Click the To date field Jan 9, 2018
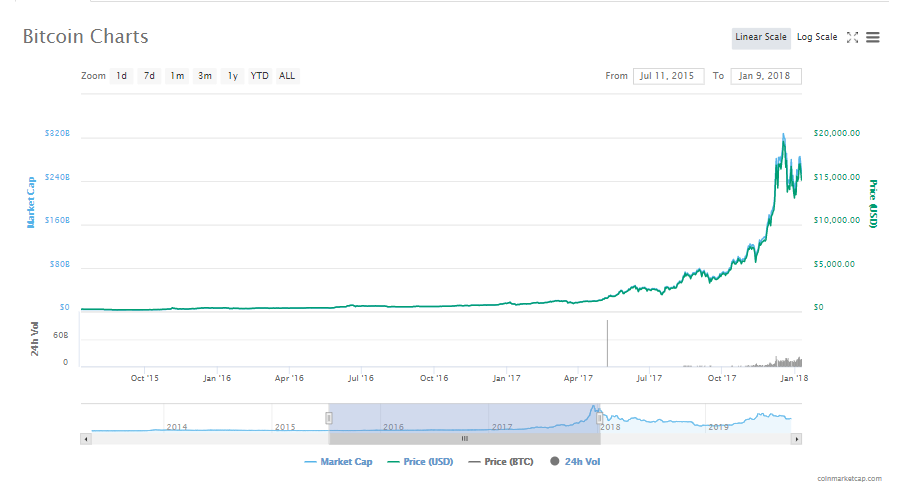Screen dimensions: 904x493 [x=766, y=76]
